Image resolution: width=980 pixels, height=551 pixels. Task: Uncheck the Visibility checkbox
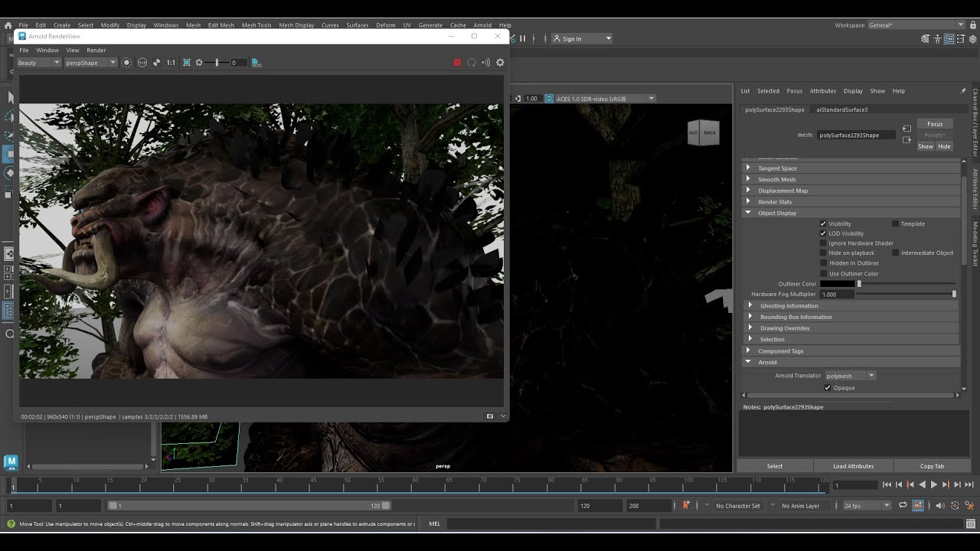(823, 223)
